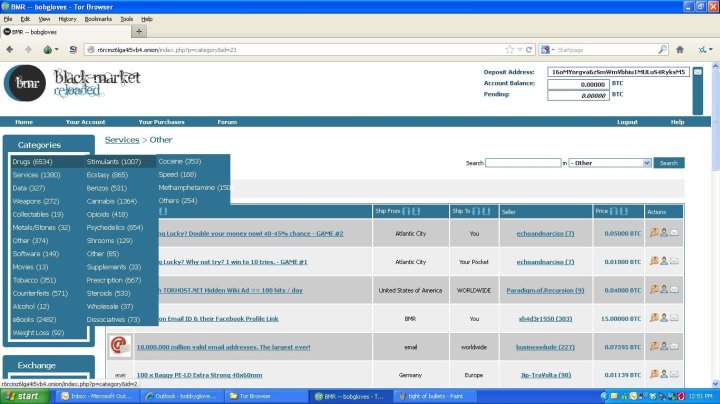The image size is (720, 404).
Task: Click the site Search text field
Action: click(522, 162)
